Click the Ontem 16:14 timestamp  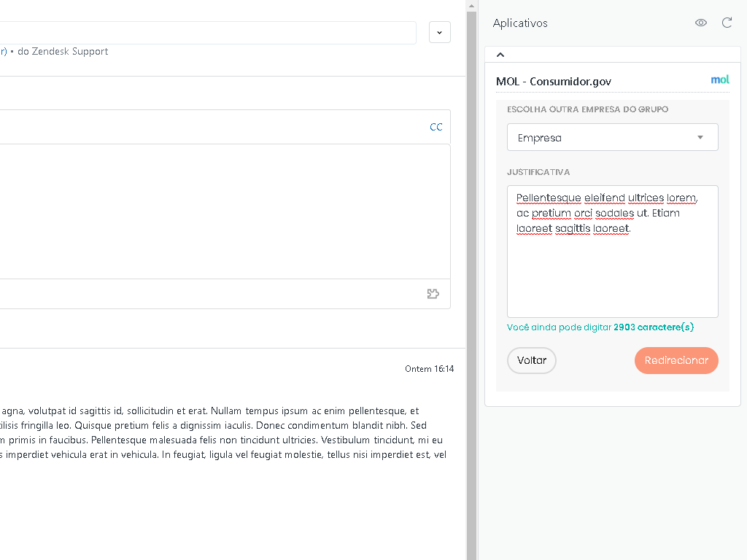coord(429,369)
